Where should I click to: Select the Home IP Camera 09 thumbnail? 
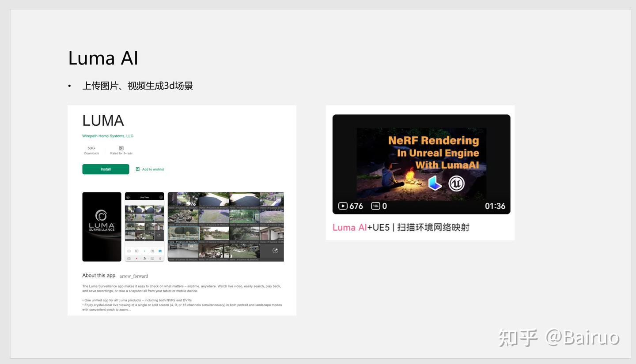click(x=183, y=233)
